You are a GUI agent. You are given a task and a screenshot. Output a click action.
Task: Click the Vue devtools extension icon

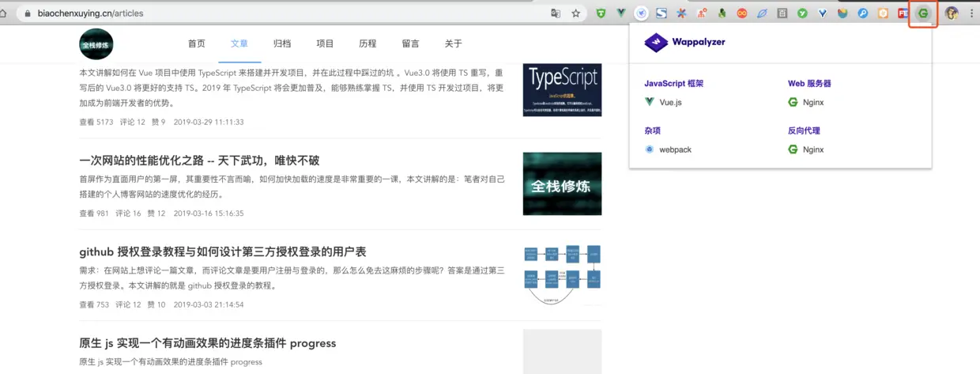pyautogui.click(x=621, y=13)
